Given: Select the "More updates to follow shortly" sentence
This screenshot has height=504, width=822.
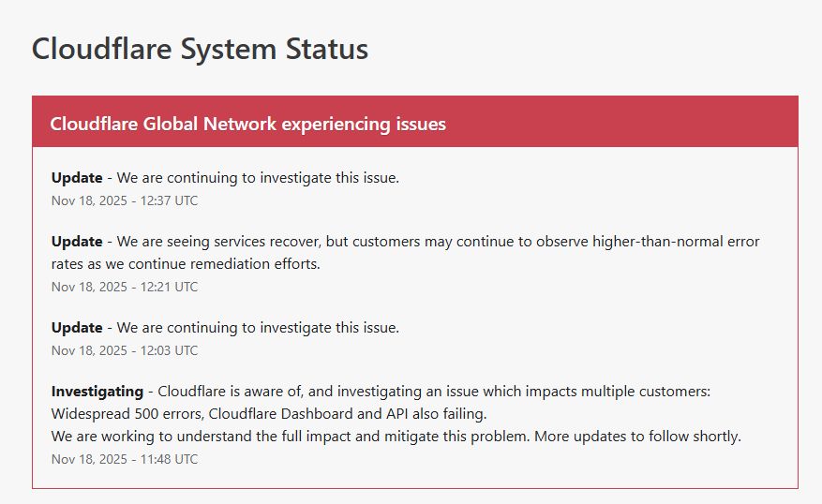Looking at the screenshot, I should (645, 436).
